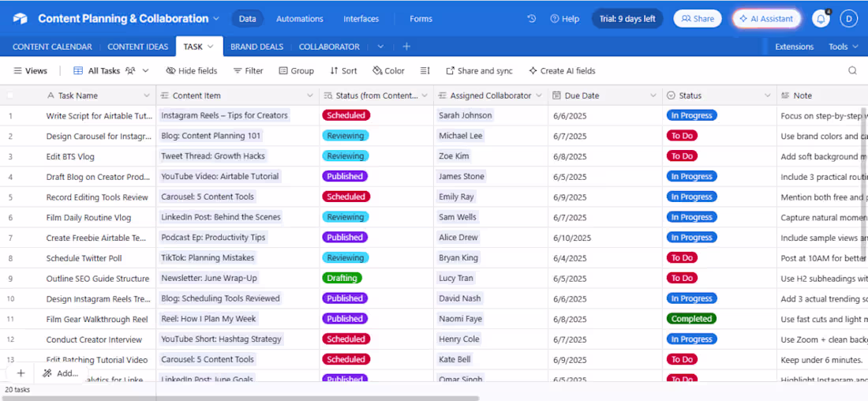The image size is (868, 401).
Task: Click the Help button
Action: [564, 18]
